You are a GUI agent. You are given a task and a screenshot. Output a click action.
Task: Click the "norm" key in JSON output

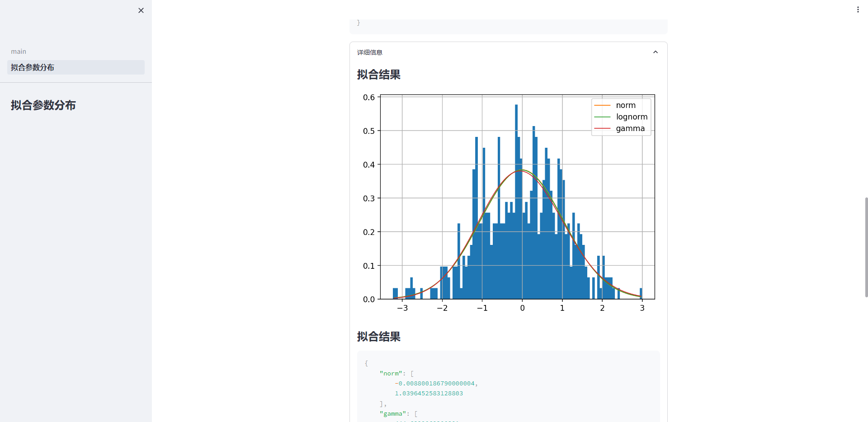click(391, 374)
